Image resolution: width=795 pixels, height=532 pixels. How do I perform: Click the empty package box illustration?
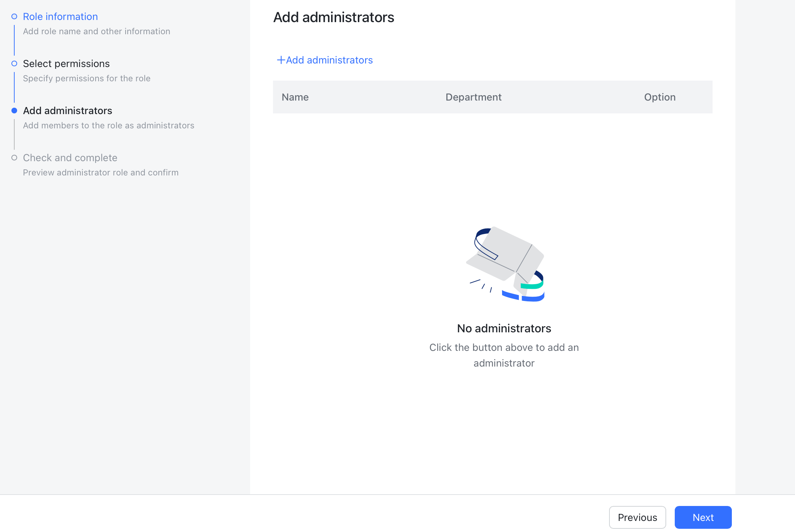tap(504, 264)
